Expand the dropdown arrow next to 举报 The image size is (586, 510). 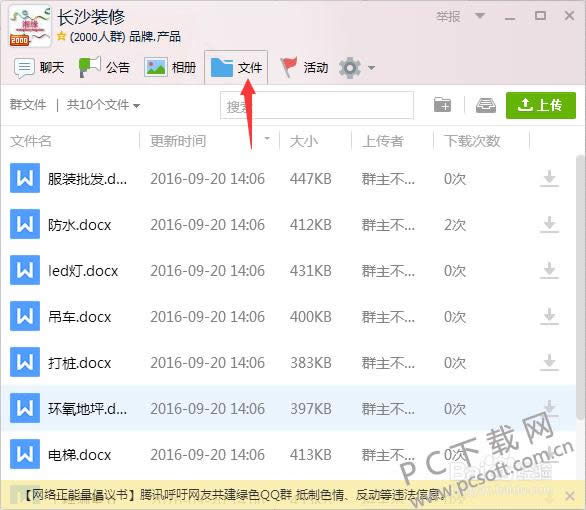pyautogui.click(x=480, y=15)
